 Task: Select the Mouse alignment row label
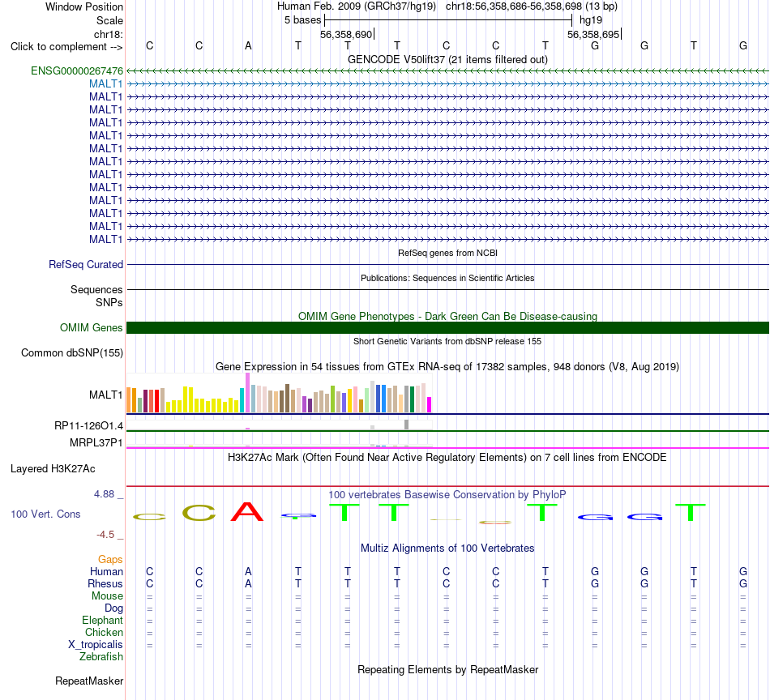[x=107, y=595]
